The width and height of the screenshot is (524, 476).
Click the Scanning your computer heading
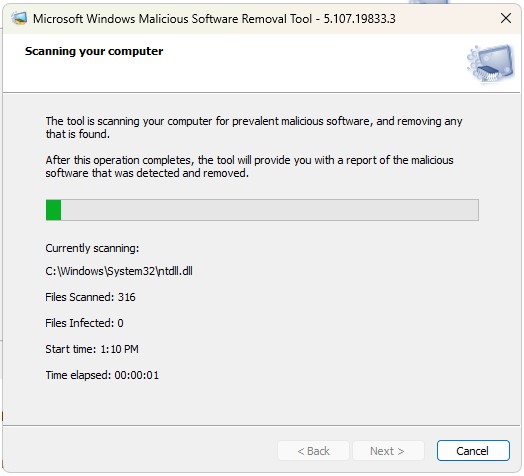click(94, 51)
